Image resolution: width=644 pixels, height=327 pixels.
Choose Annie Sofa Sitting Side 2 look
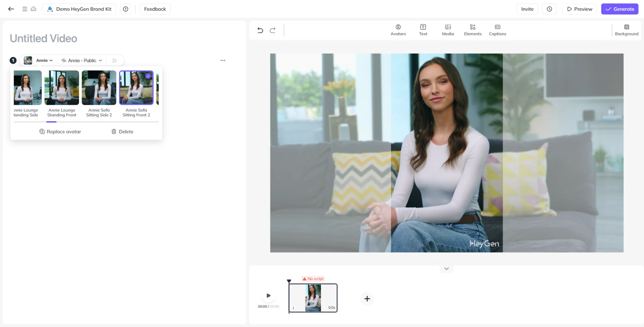click(x=99, y=88)
